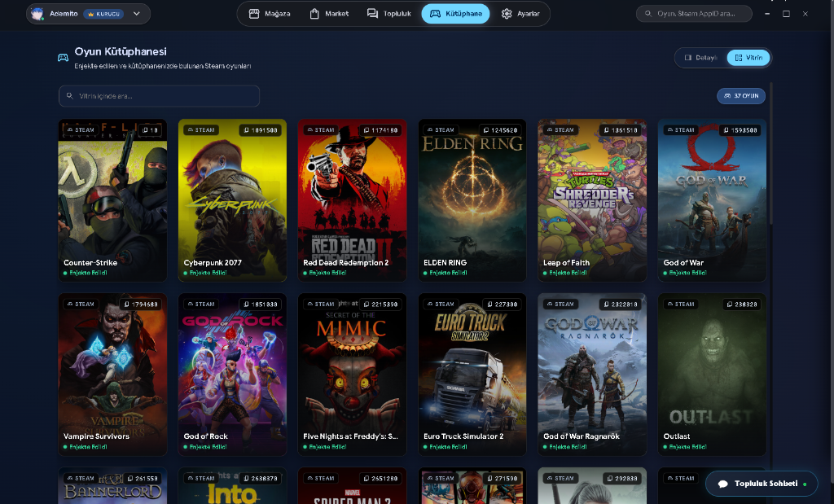Screen dimensions: 834x504
Task: Open the Mağaza tab
Action: (270, 14)
